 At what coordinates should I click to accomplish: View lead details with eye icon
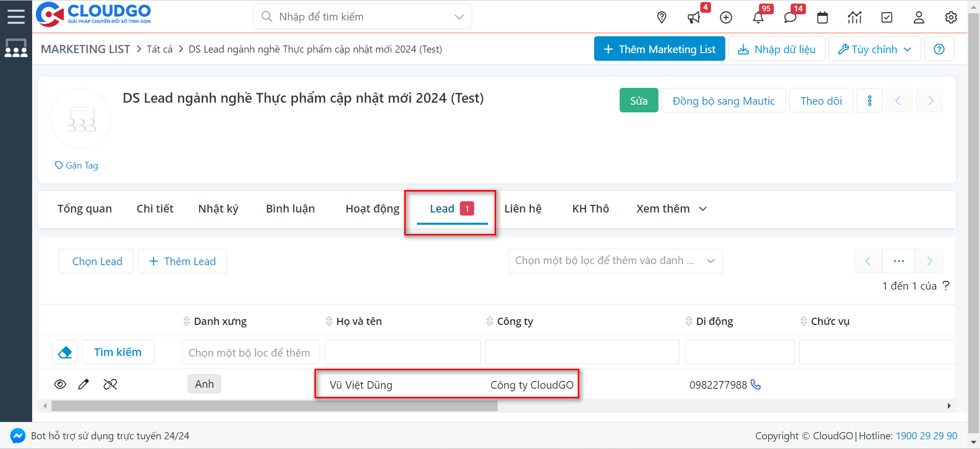[x=60, y=384]
